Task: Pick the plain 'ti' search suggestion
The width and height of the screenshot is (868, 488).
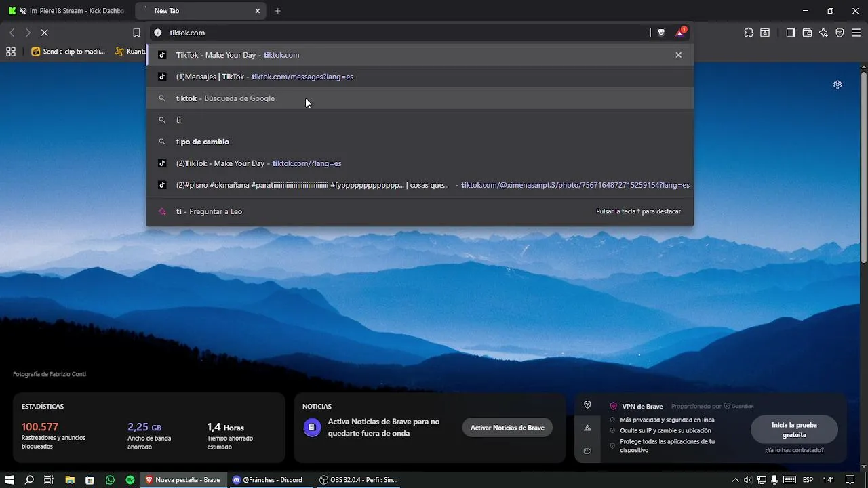Action: 420,120
